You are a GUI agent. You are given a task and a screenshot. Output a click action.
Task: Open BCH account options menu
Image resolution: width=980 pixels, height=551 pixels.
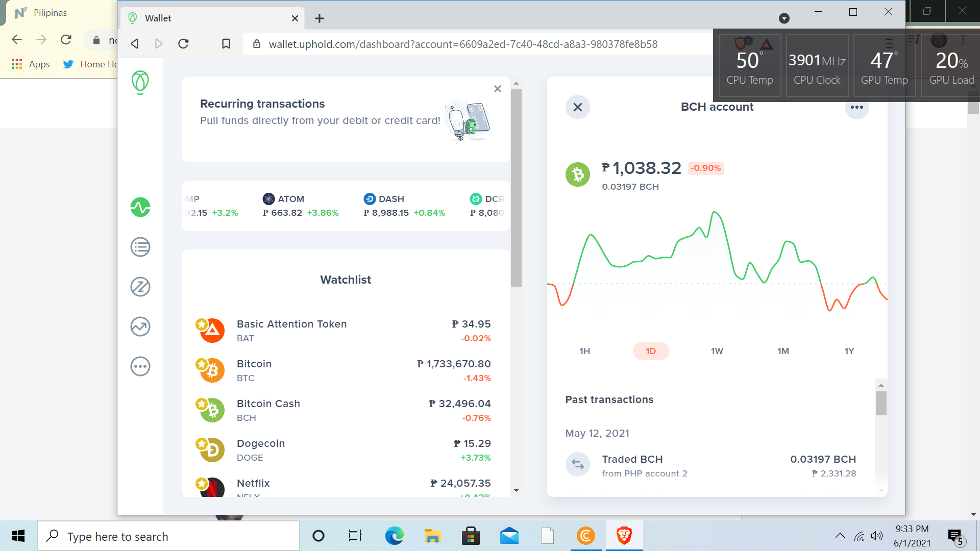pyautogui.click(x=857, y=107)
